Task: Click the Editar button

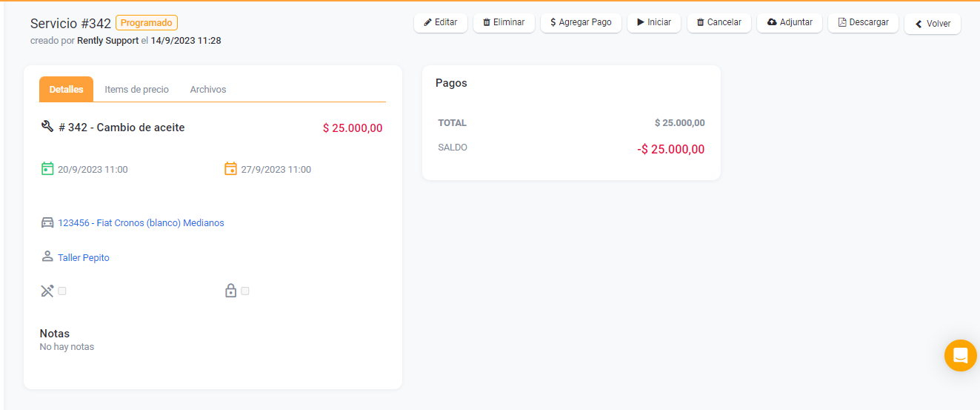Action: tap(440, 22)
